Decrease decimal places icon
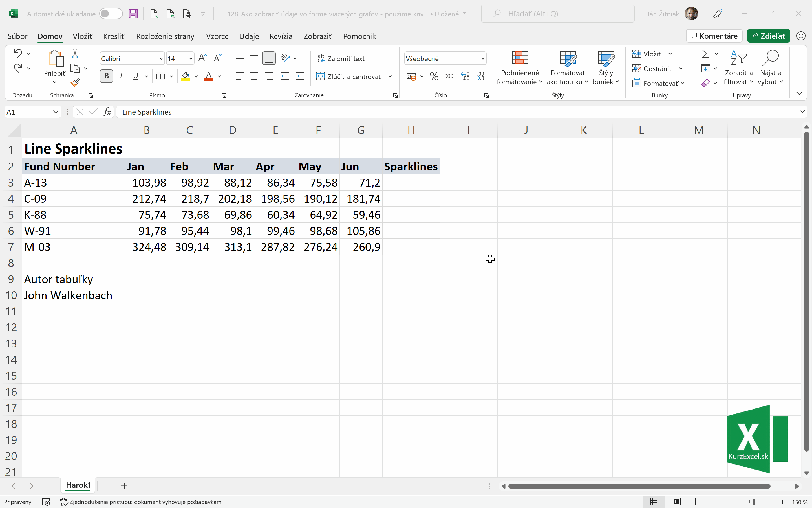The width and height of the screenshot is (812, 508). point(480,76)
